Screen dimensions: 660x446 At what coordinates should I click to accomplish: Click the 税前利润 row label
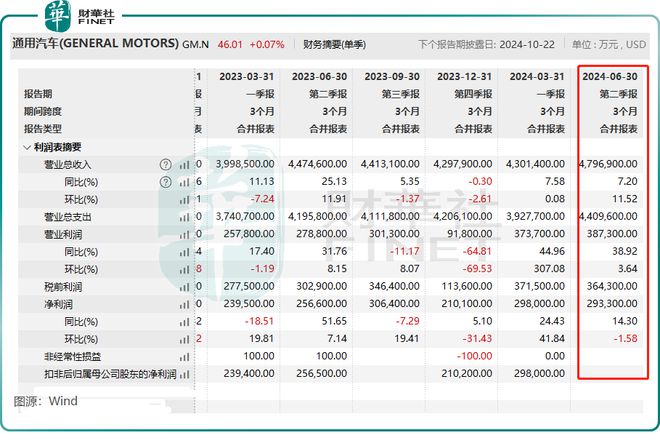(x=63, y=287)
